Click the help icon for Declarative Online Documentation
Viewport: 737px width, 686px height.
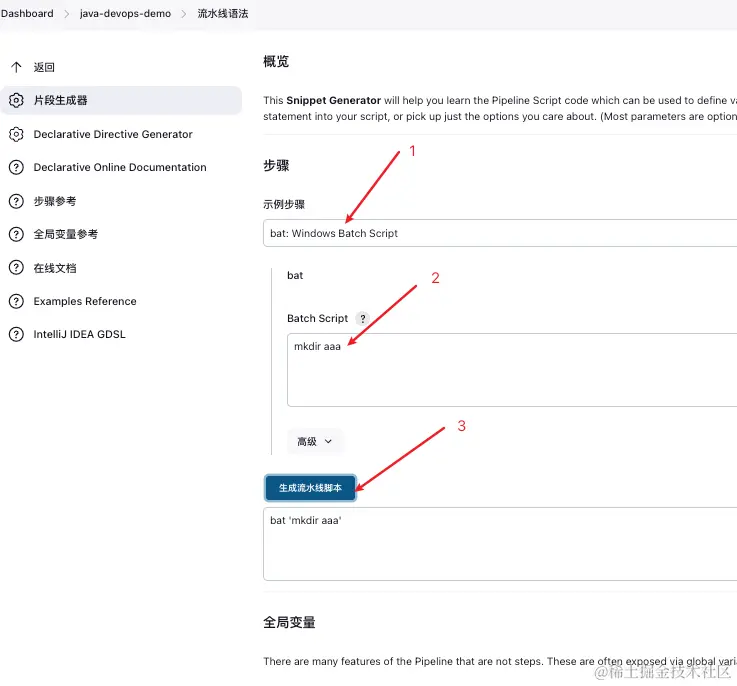pyautogui.click(x=16, y=167)
